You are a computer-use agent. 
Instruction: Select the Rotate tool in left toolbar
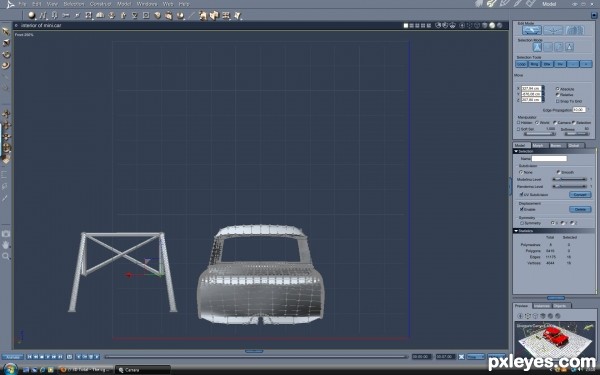click(x=6, y=55)
